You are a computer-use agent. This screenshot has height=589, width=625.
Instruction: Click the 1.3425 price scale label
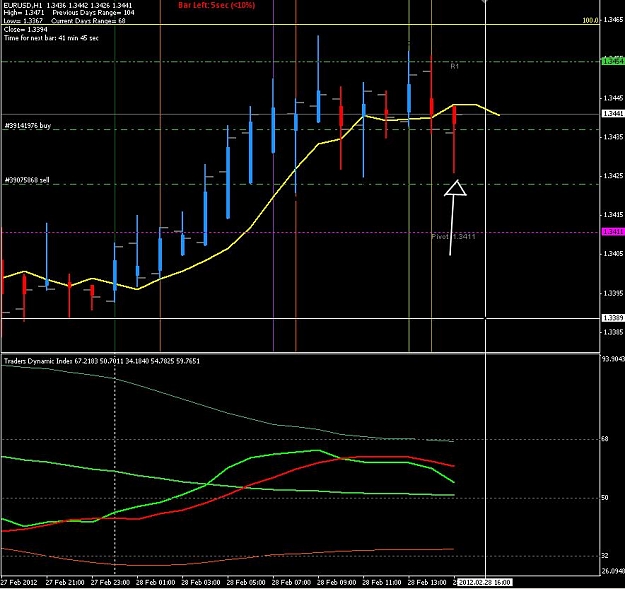613,176
